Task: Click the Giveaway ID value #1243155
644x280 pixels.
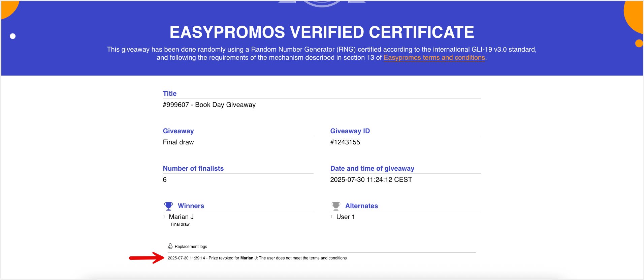Action: 345,142
